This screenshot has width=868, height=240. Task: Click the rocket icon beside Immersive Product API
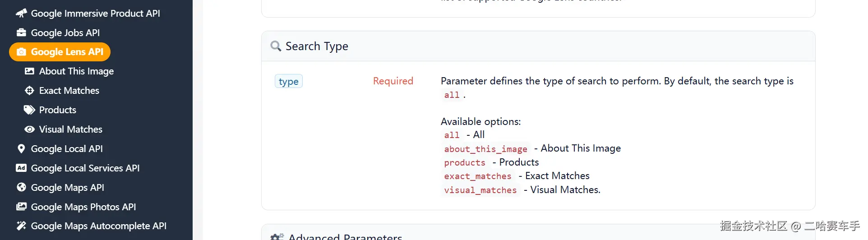[x=21, y=14]
